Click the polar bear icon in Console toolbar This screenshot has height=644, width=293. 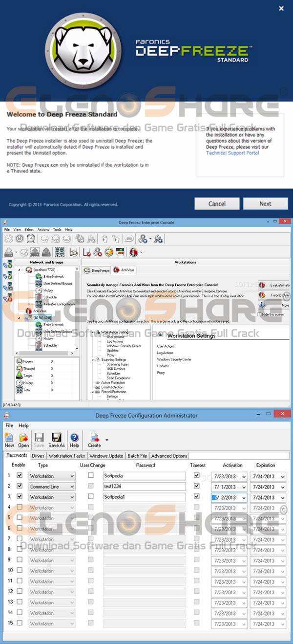point(74,252)
